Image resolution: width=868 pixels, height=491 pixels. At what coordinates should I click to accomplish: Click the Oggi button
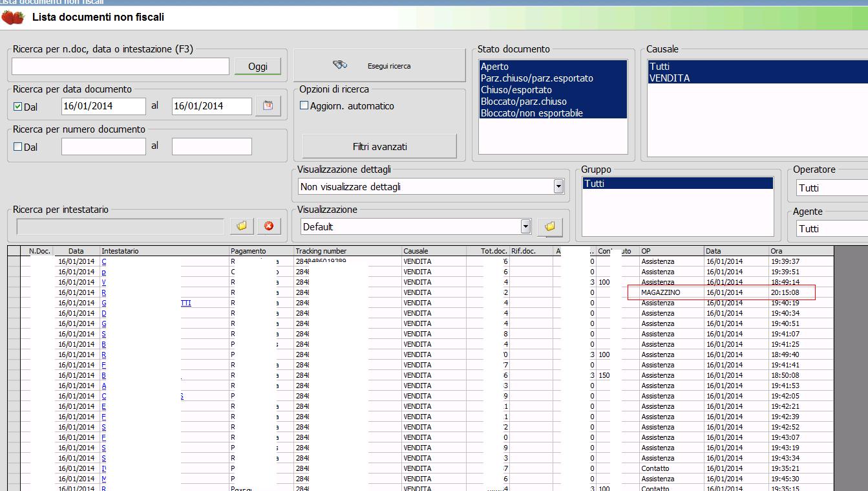[x=257, y=66]
